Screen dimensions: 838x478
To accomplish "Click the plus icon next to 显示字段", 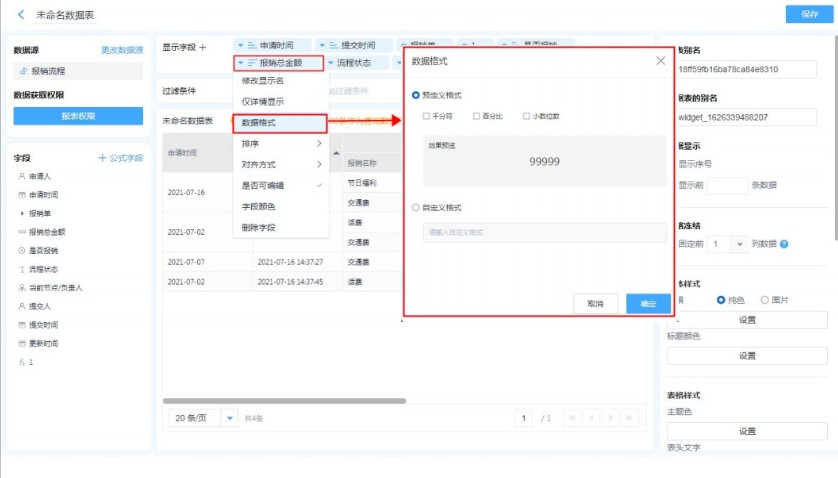I will (203, 47).
